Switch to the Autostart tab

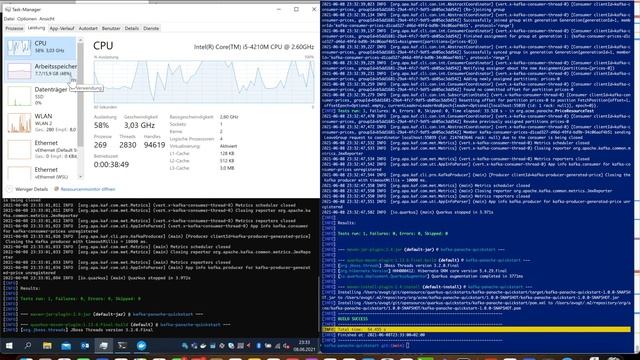click(88, 29)
